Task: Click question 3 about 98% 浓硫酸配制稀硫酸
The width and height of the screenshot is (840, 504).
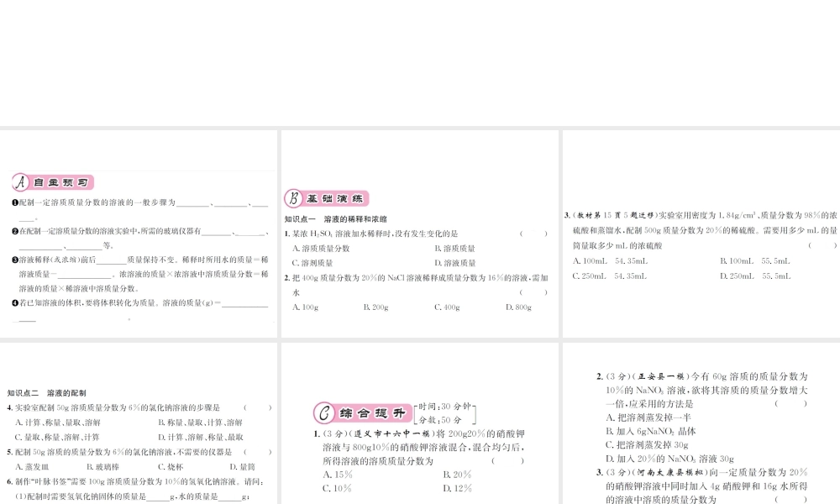Action: [x=701, y=230]
